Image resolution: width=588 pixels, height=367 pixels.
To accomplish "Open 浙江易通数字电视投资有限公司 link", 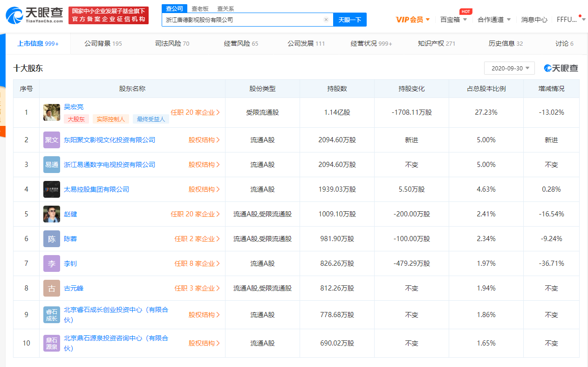I will [x=109, y=165].
